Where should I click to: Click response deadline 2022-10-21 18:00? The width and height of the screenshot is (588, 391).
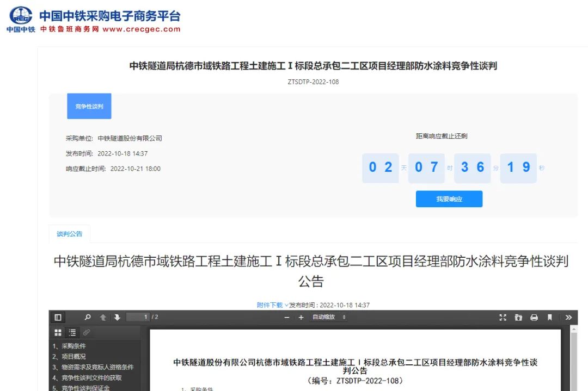[x=136, y=169]
